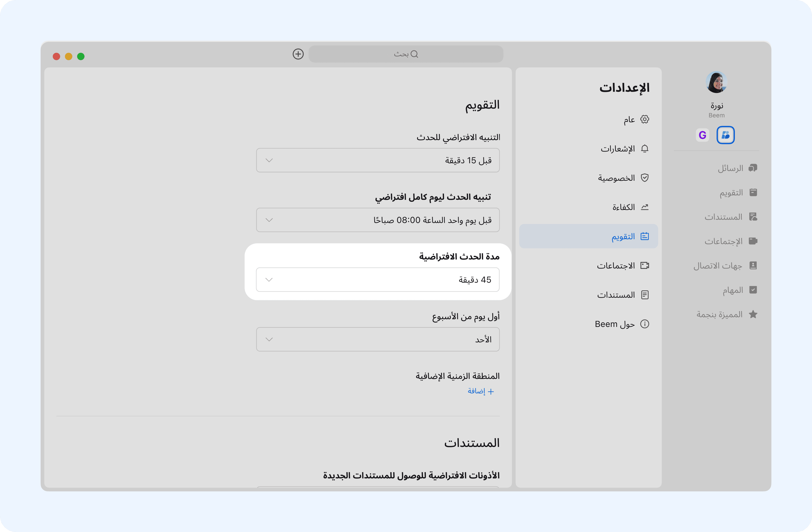Expand first day of week dropdown (الأحد)
Screen dimensions: 812x532
coord(378,340)
